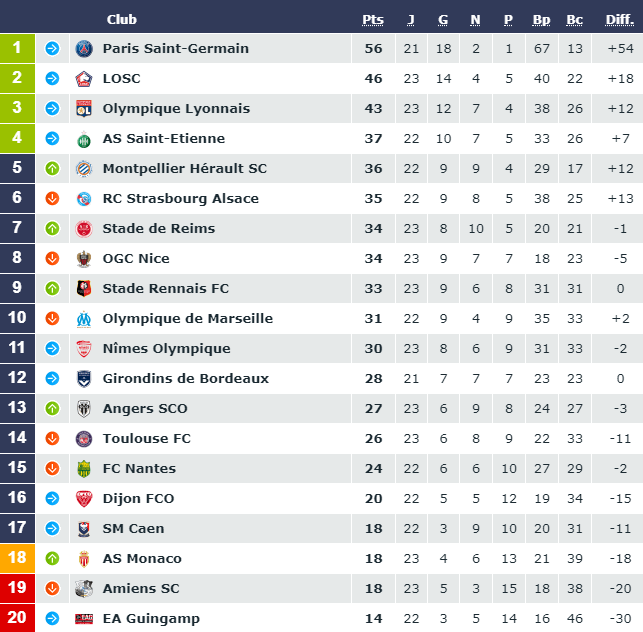This screenshot has width=643, height=632.
Task: Click the Paris Saint-Germain club crest
Action: tap(84, 48)
